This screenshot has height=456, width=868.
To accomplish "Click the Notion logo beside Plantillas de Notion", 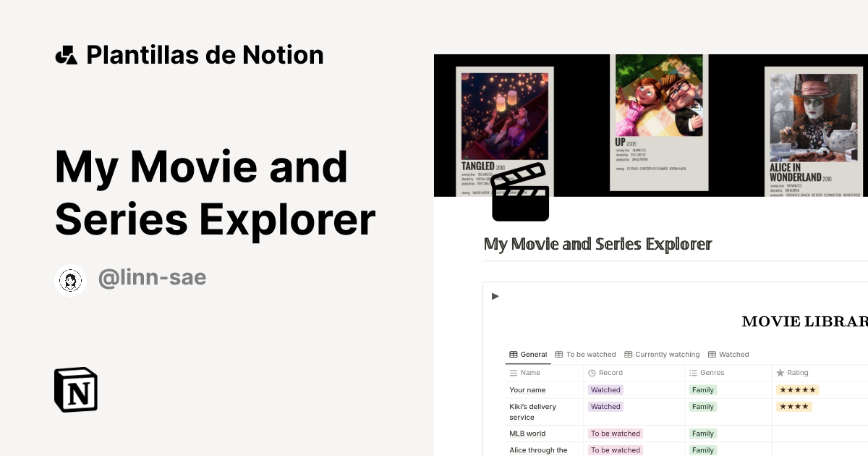I will [66, 54].
